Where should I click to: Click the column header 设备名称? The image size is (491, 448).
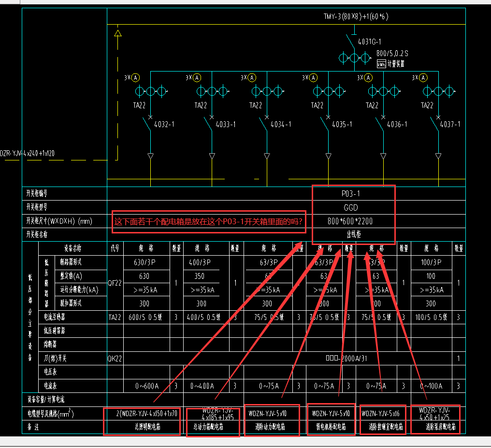point(72,248)
